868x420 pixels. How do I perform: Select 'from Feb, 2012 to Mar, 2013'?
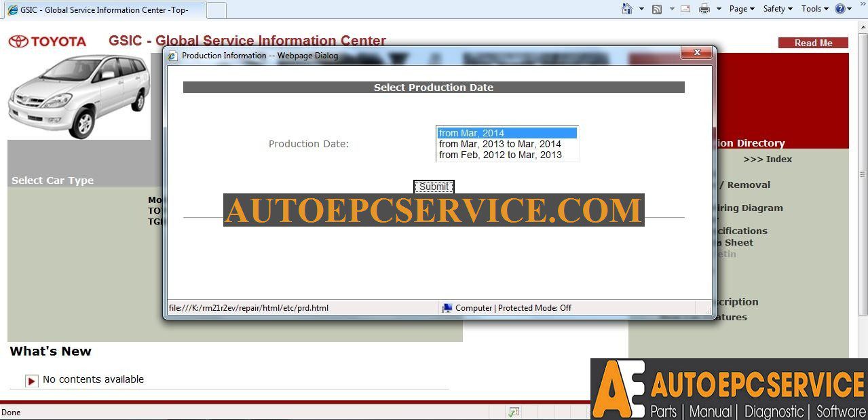click(x=507, y=155)
